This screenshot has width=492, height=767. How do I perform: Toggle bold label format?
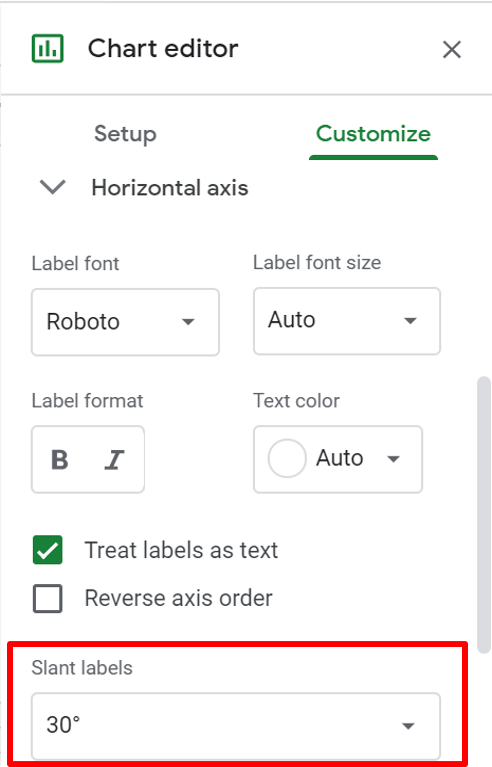pyautogui.click(x=60, y=459)
